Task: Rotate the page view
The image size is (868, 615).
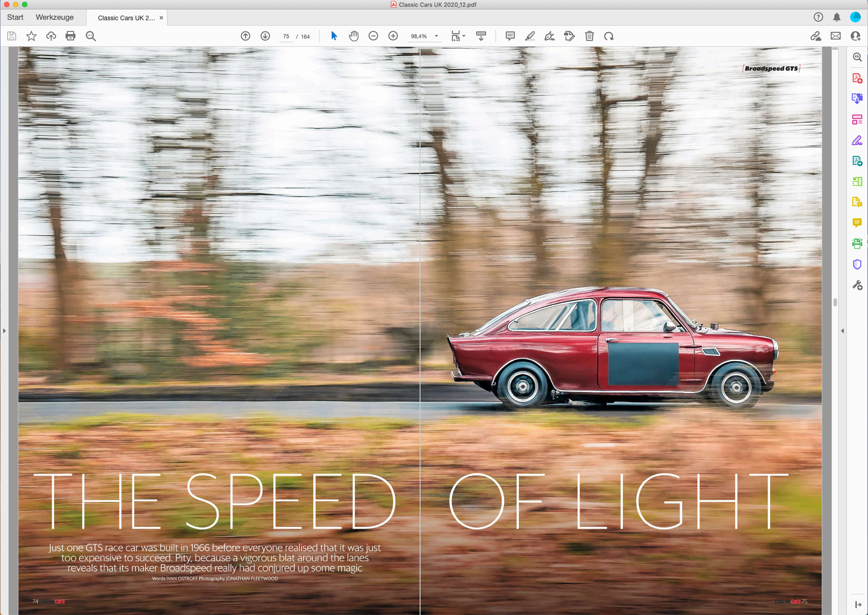Action: 609,36
